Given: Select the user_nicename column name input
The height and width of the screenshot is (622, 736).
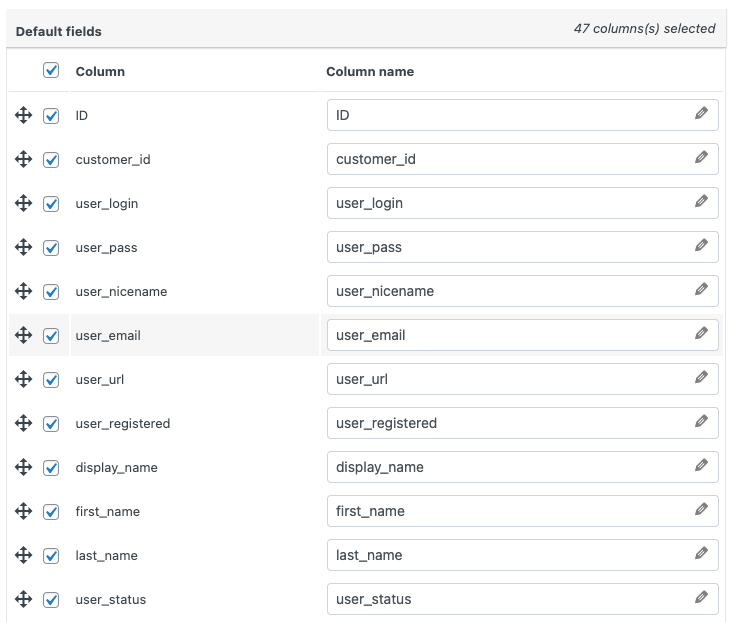Looking at the screenshot, I should pyautogui.click(x=522, y=291).
